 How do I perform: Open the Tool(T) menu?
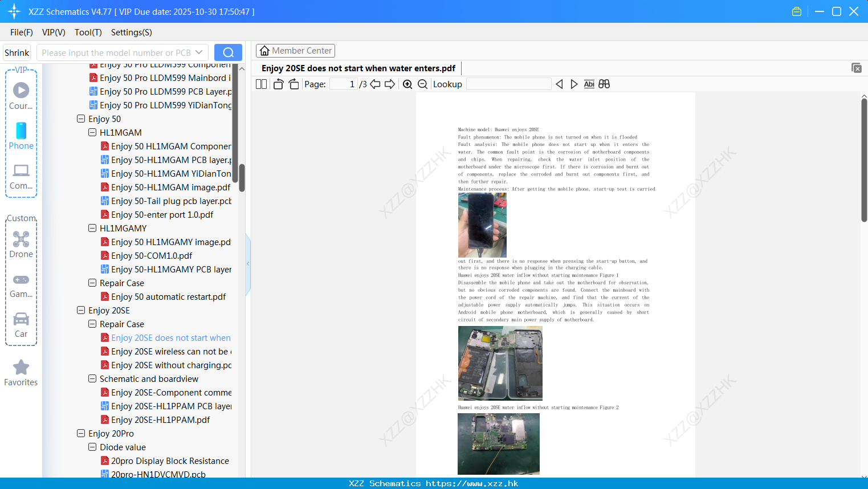point(88,32)
